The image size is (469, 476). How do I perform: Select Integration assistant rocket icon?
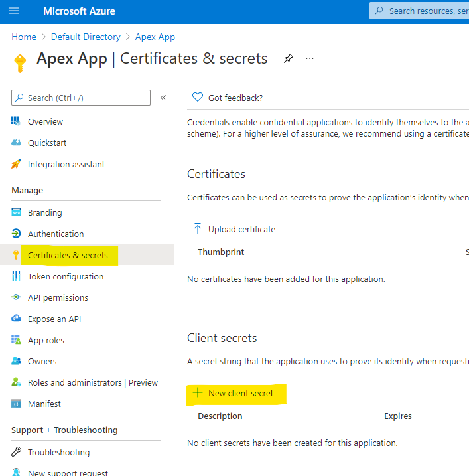click(17, 165)
